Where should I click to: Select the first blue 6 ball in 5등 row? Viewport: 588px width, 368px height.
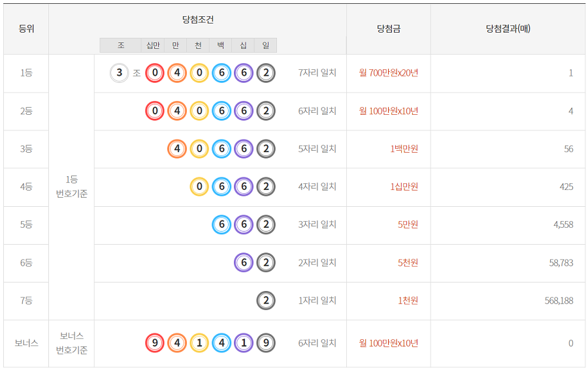pos(221,224)
